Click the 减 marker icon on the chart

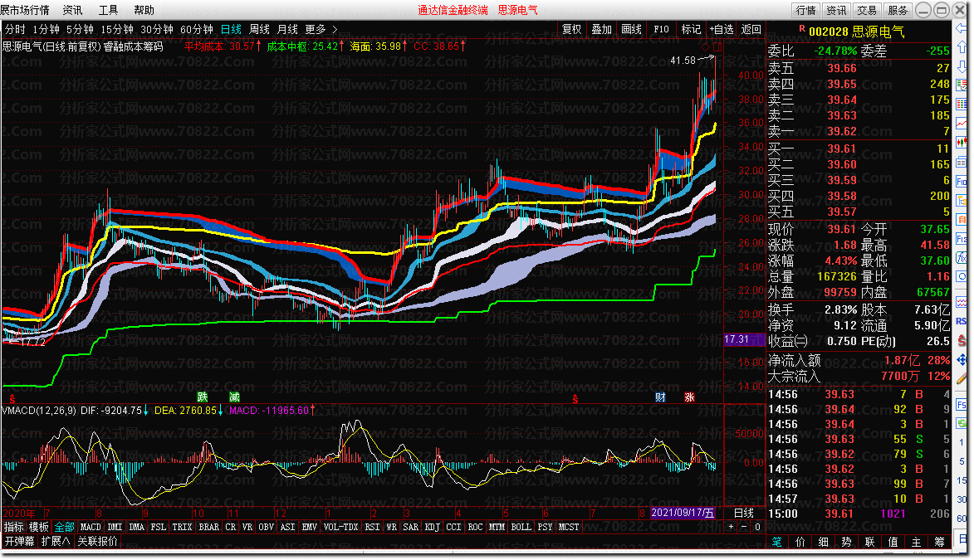[234, 397]
